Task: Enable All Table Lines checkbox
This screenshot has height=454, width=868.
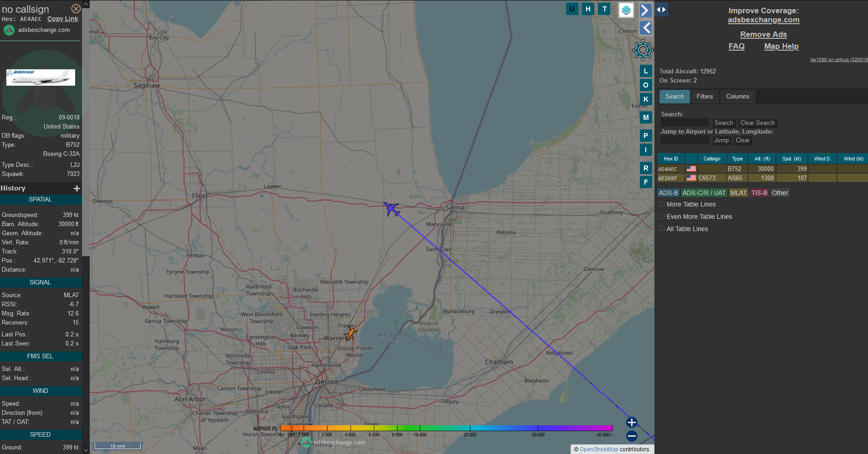Action: (662, 229)
